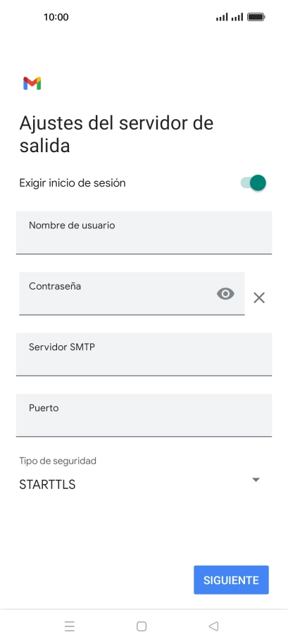Viewport: 288px width, 644px height.
Task: Tap the Ajustes del servidor de salida heading
Action: [116, 134]
